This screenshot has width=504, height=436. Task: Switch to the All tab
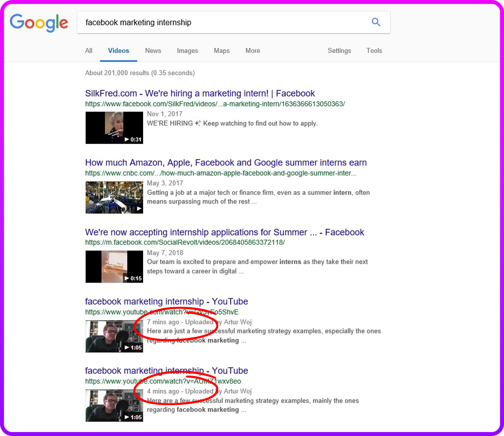coord(89,51)
